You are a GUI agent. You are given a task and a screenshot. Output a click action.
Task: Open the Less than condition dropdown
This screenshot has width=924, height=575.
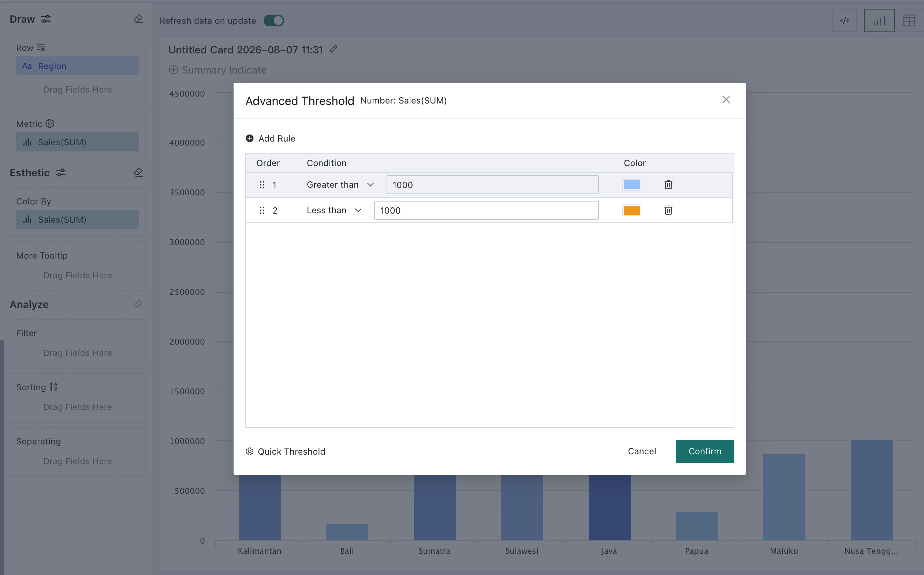click(x=334, y=210)
